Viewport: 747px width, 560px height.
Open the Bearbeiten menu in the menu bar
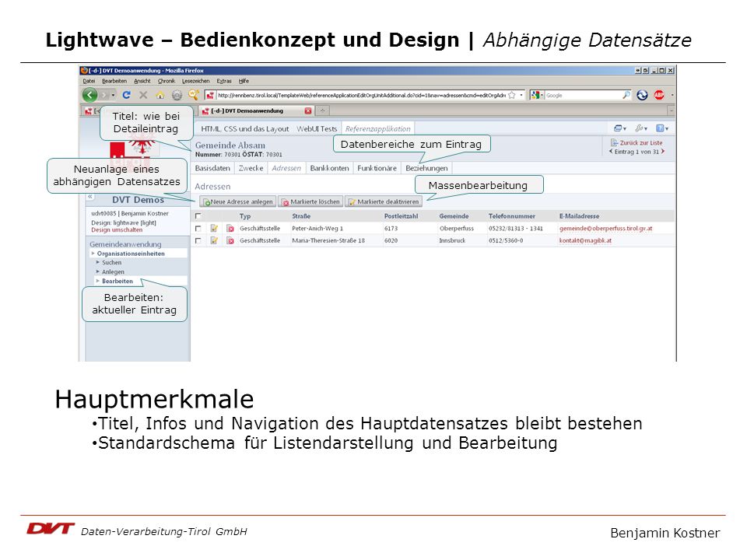(x=114, y=81)
